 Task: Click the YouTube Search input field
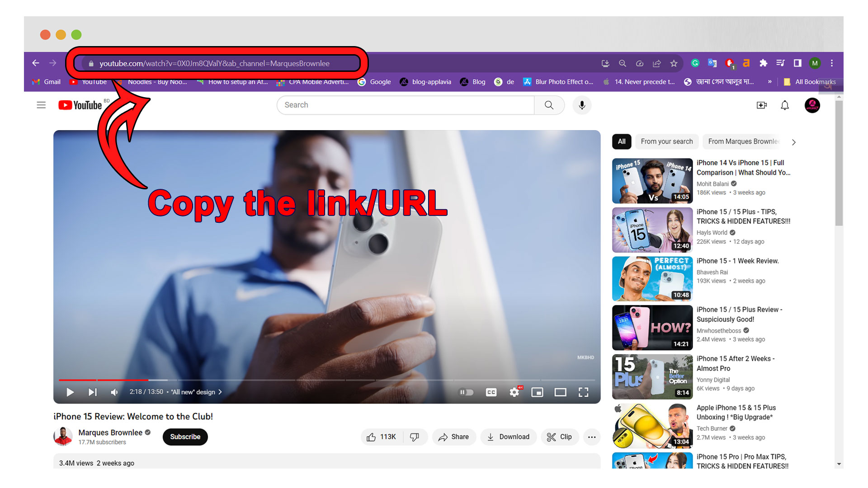405,105
